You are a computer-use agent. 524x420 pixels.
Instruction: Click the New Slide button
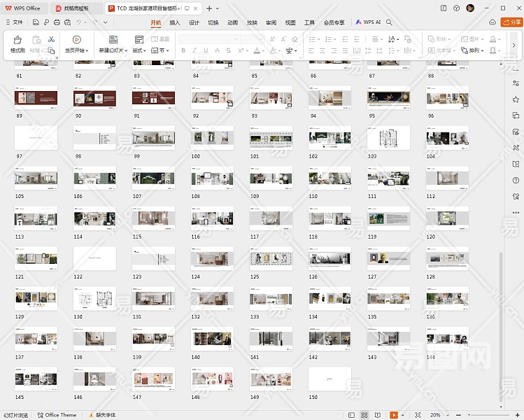click(113, 44)
